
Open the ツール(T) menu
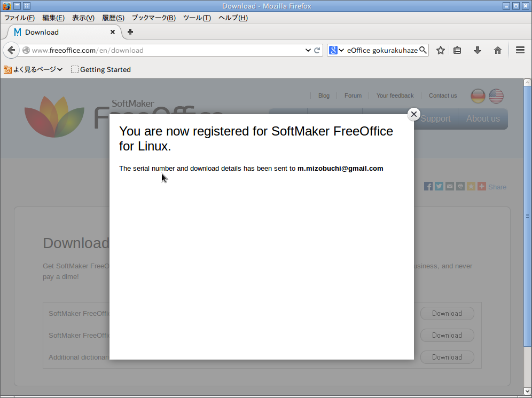197,18
